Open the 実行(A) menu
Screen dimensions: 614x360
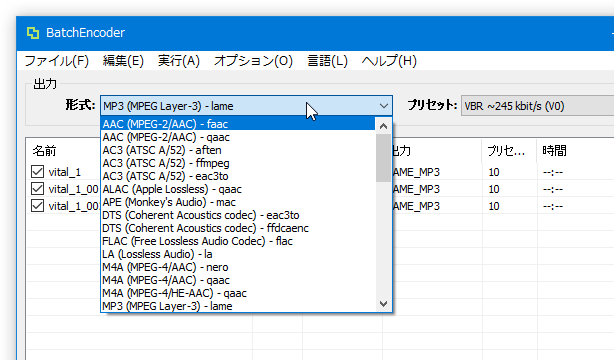click(x=179, y=61)
